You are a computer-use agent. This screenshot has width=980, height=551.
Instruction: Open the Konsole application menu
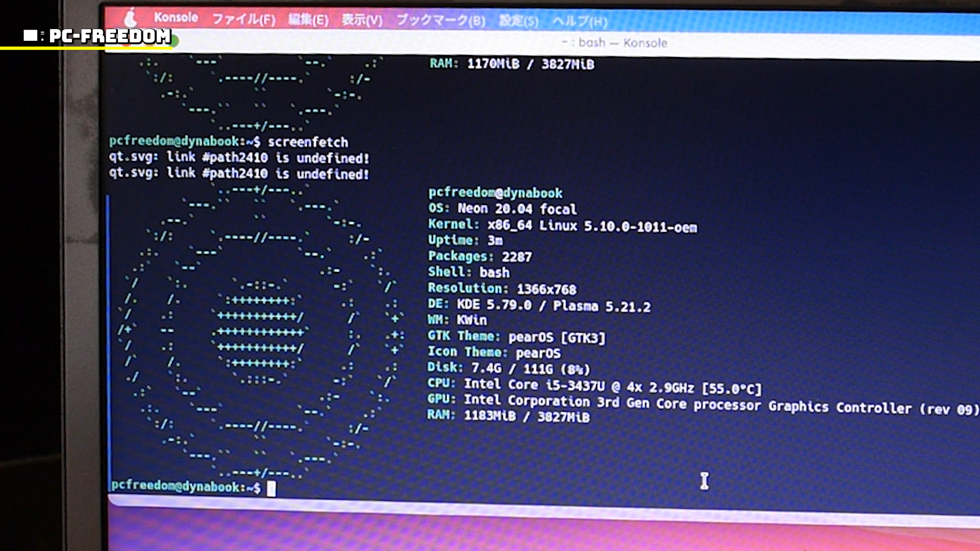click(176, 17)
